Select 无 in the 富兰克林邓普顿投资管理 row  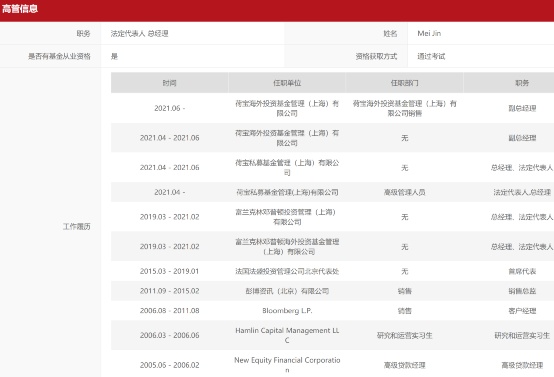(x=405, y=217)
